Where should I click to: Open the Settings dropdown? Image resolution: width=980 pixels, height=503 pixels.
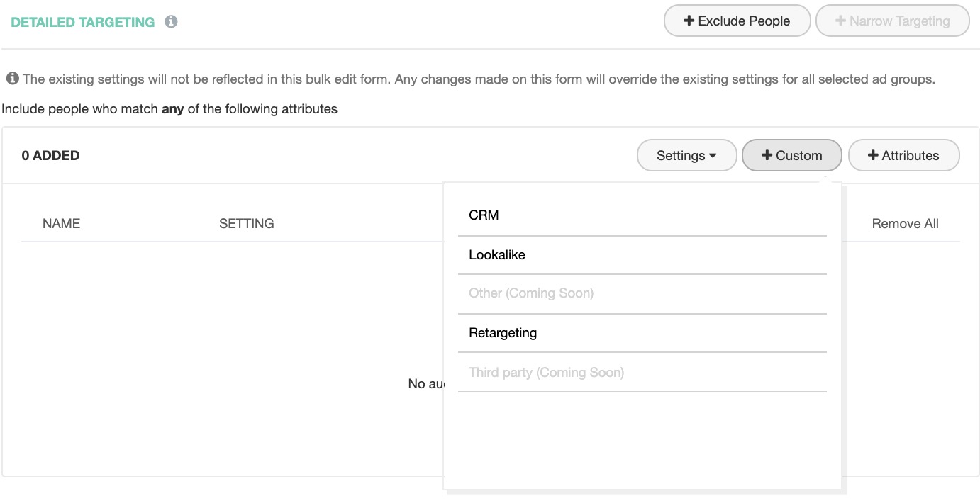tap(686, 155)
